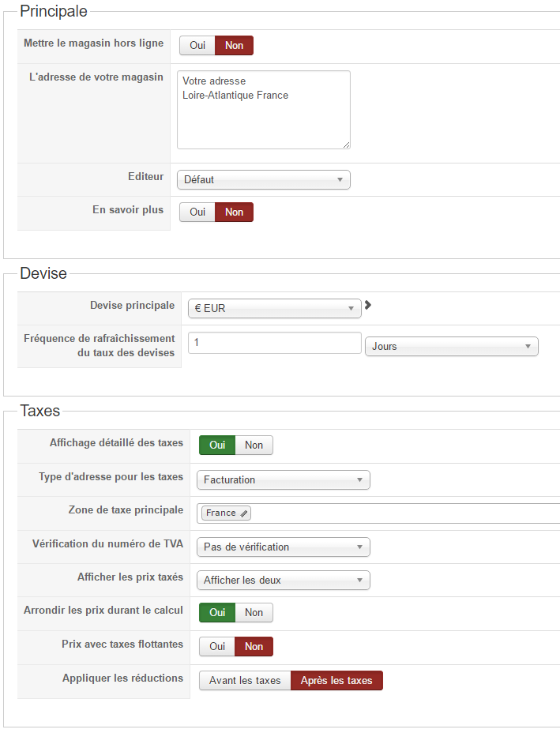The height and width of the screenshot is (733, 560).
Task: Open the Jours frequency unit dropdown
Action: coord(452,347)
